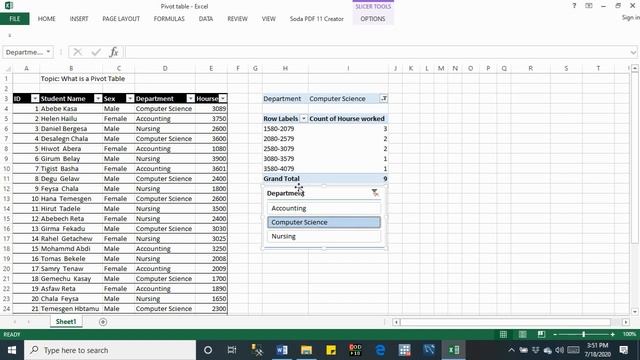The height and width of the screenshot is (360, 640).
Task: Click the taskbar search box
Action: tap(110, 350)
